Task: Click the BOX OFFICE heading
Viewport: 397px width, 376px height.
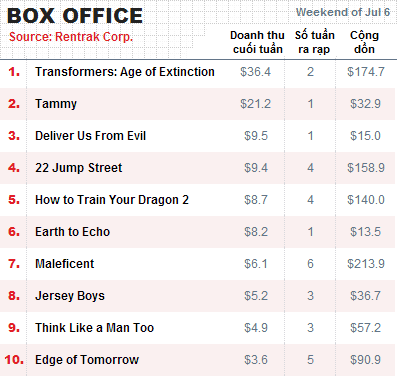Action: (75, 16)
